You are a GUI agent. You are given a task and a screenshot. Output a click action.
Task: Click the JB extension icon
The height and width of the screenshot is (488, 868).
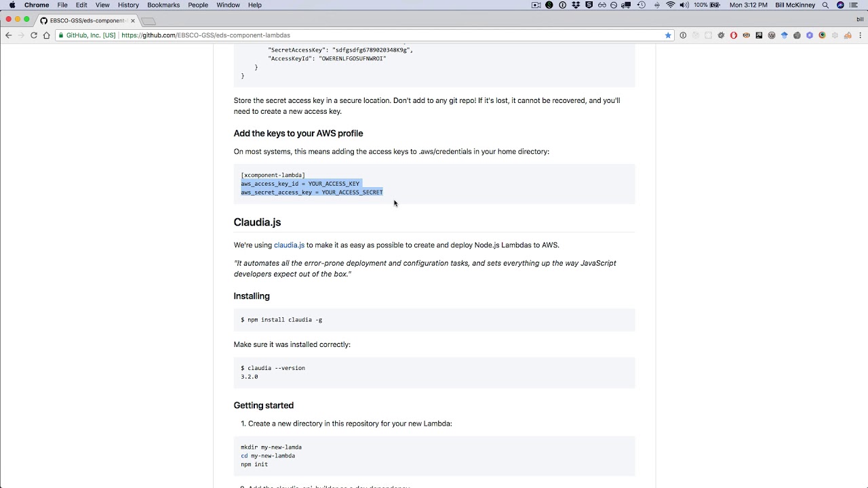click(759, 35)
